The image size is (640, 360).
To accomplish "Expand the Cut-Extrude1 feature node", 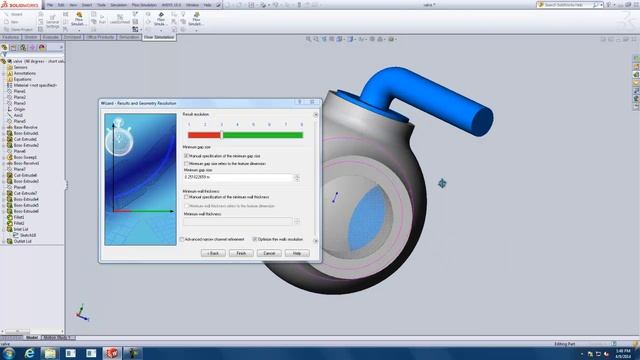I will click(x=4, y=139).
